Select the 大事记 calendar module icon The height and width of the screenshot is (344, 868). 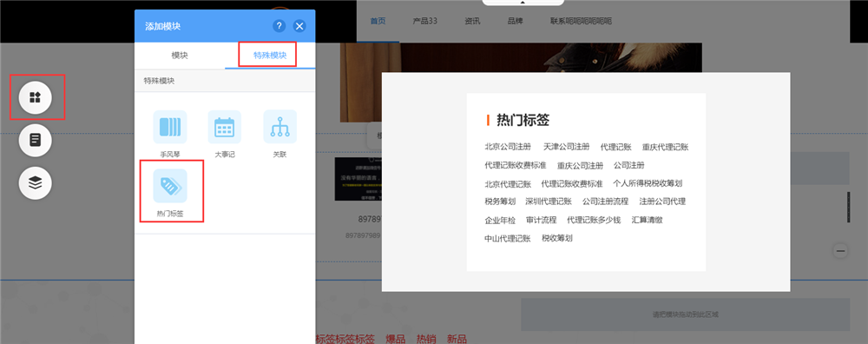pos(225,127)
